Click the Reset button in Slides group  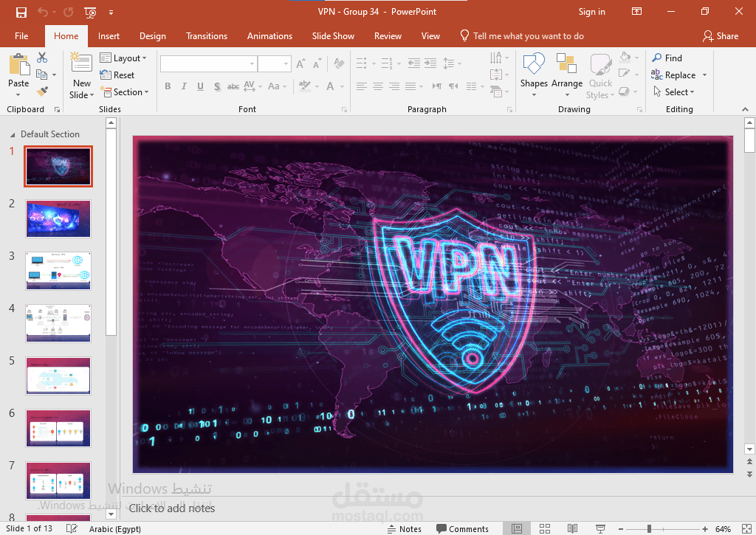[x=117, y=75]
